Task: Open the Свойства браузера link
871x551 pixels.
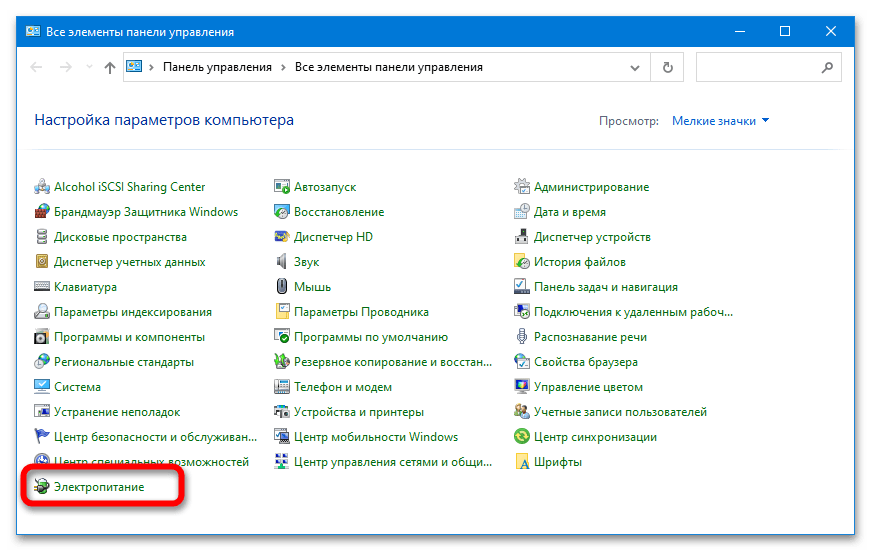Action: pyautogui.click(x=585, y=362)
